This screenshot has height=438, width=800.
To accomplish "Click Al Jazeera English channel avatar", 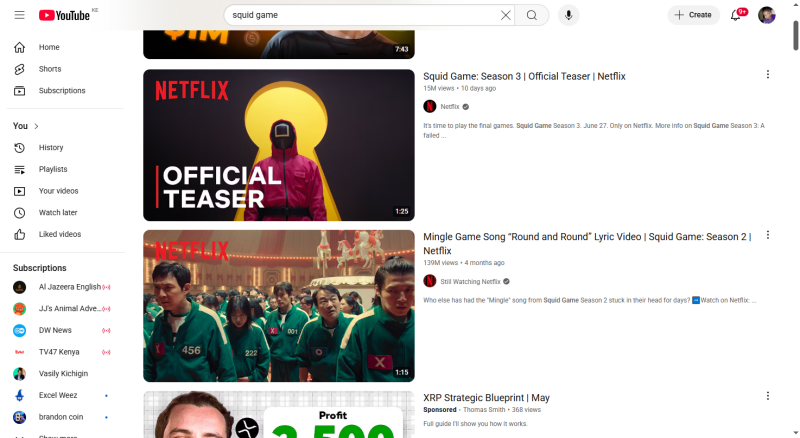I will tap(19, 287).
